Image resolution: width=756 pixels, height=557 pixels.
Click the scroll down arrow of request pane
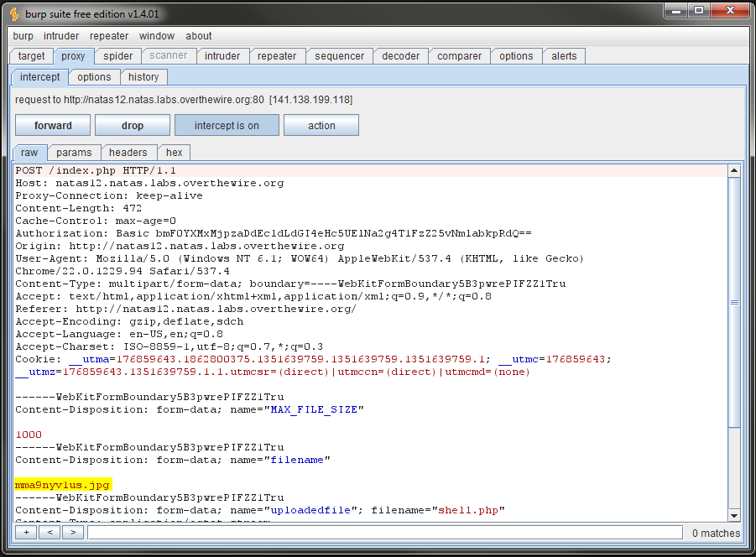(x=734, y=515)
